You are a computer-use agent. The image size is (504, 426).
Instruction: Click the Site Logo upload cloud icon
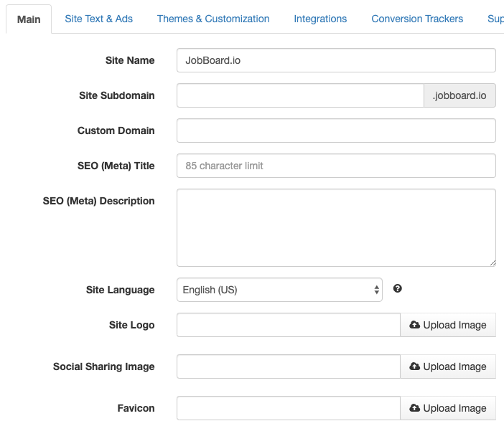415,325
